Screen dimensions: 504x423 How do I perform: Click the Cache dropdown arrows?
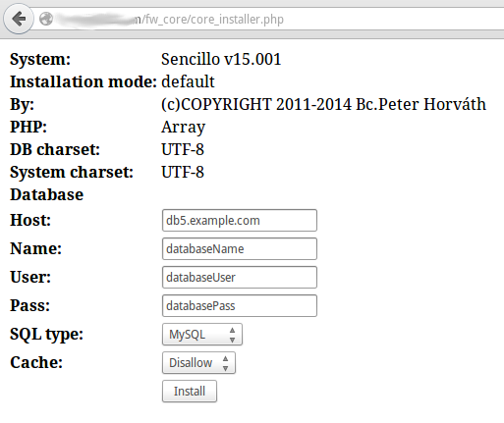coord(225,363)
